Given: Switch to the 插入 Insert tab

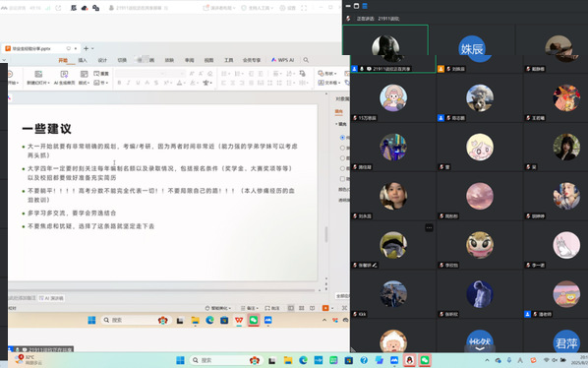Looking at the screenshot, I should pos(83,60).
